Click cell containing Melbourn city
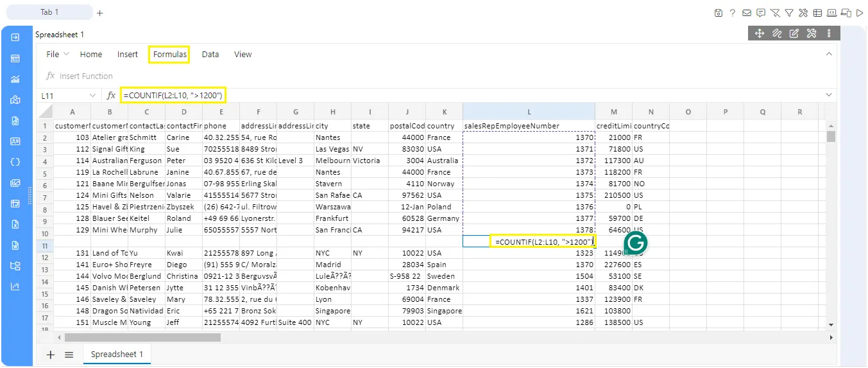 332,161
